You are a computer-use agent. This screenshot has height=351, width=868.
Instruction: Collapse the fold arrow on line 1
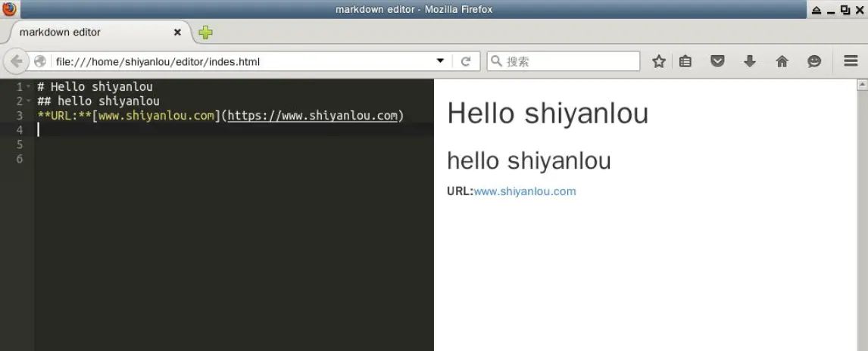(x=28, y=87)
